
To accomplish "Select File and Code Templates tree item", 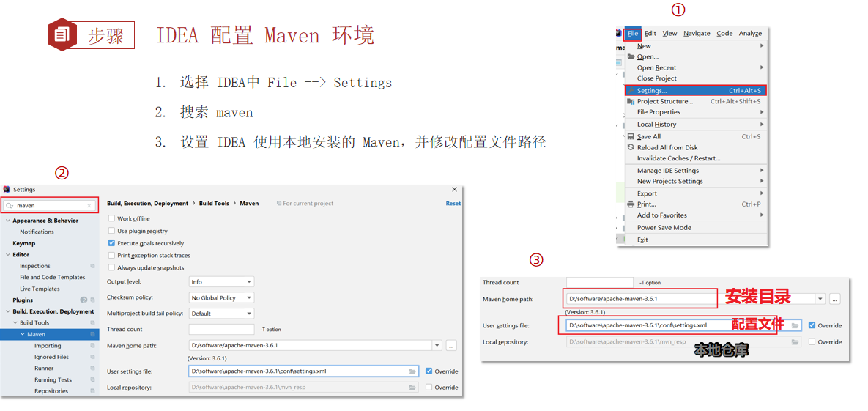I will pos(53,277).
